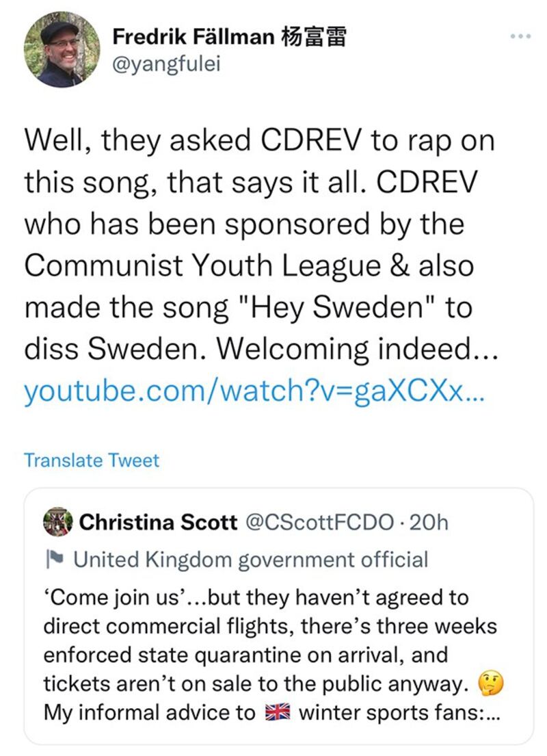This screenshot has width=547, height=756.
Task: Click the United Kingdom government official label
Action: (x=250, y=560)
